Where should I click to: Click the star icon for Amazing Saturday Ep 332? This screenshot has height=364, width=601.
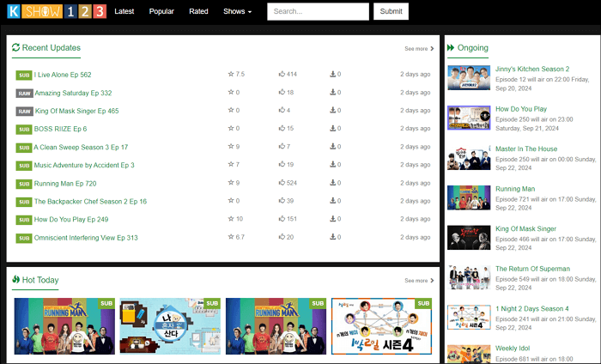231,92
